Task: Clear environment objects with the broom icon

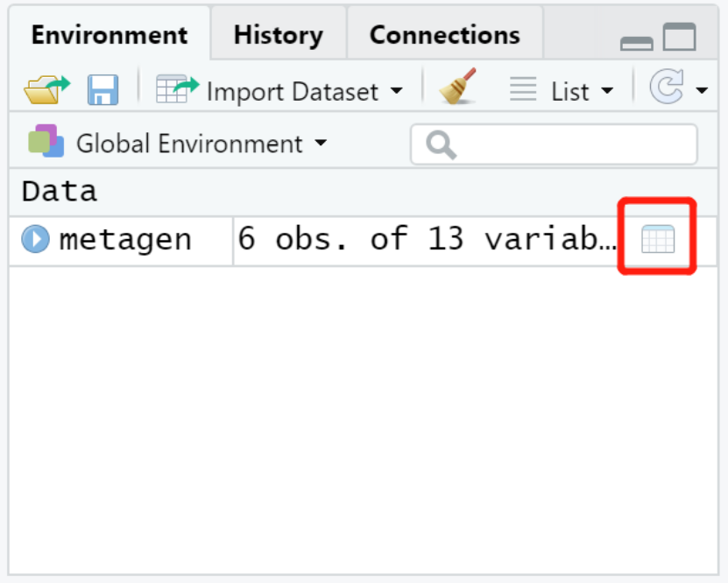Action: (458, 88)
